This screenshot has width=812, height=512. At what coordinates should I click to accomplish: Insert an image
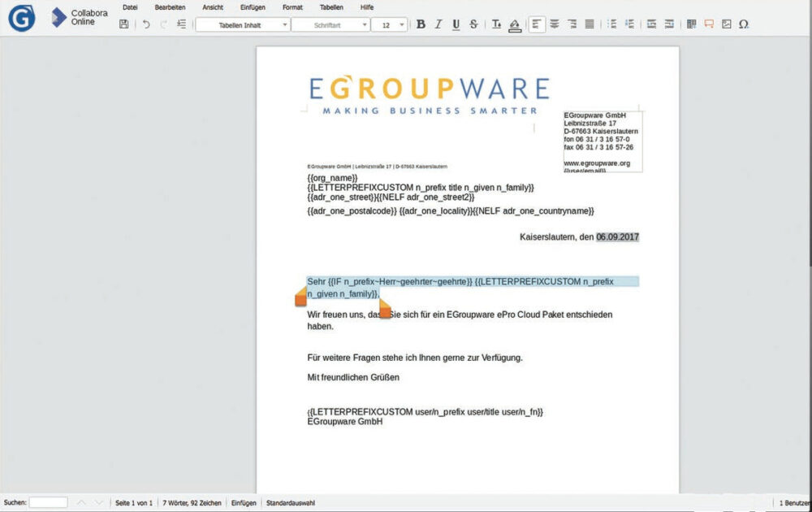727,24
